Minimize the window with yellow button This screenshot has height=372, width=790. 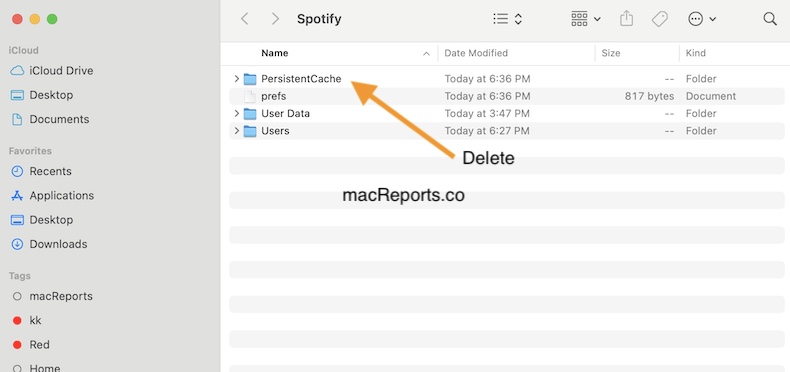click(35, 19)
